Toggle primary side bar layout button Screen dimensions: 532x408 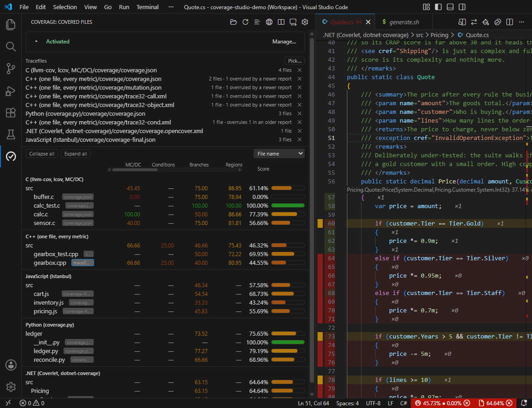[x=438, y=7]
